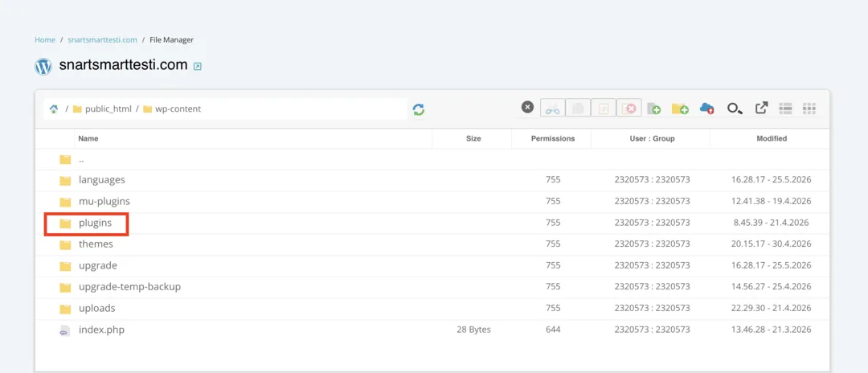Click the 'File Manager' breadcrumb text
The image size is (868, 373).
[172, 40]
